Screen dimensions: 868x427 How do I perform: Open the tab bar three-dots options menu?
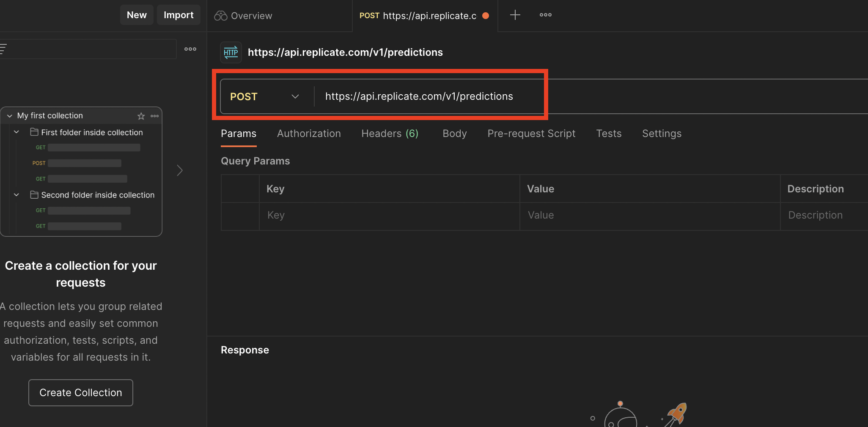click(x=545, y=15)
